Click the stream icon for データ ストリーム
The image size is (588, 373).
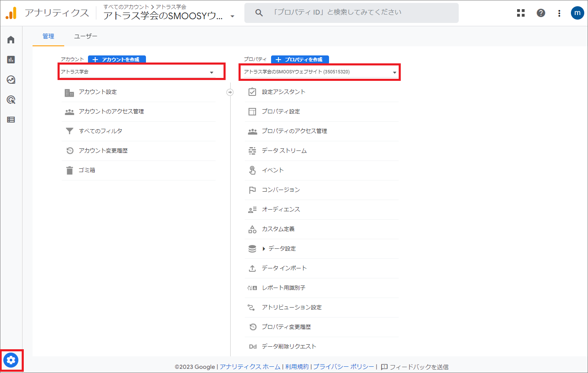252,151
